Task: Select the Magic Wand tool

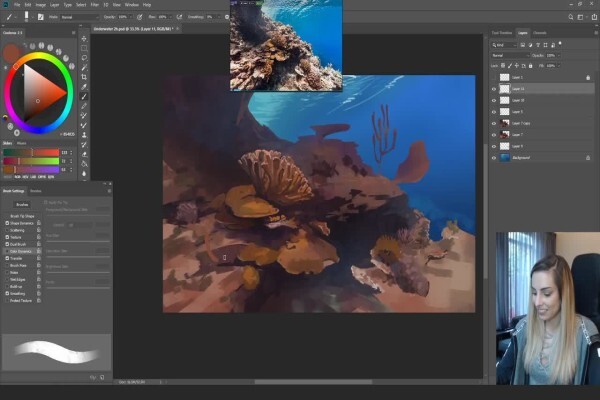Action: point(84,67)
